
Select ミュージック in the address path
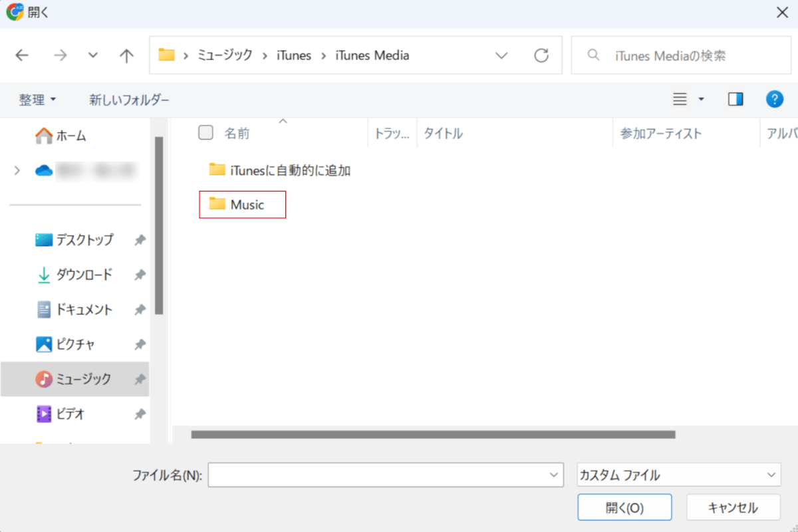pyautogui.click(x=225, y=55)
